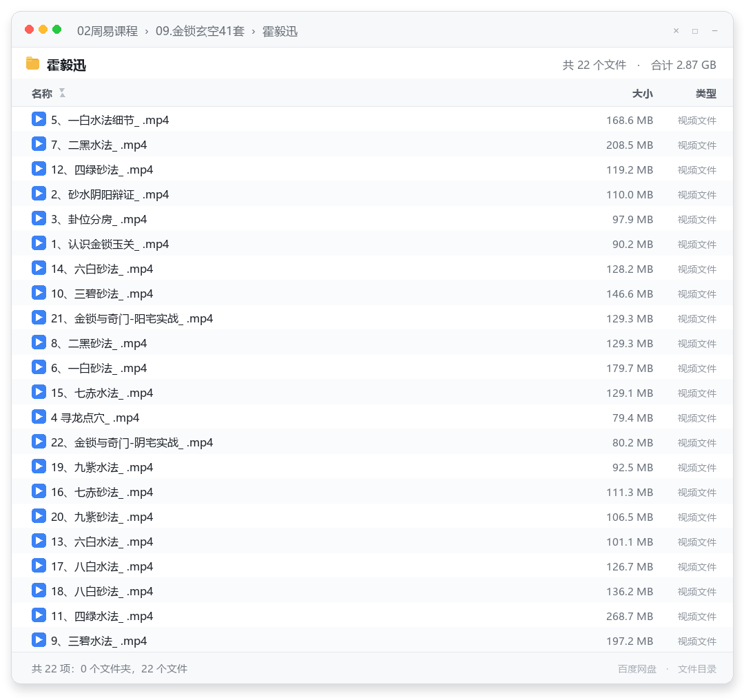744x700 pixels.
Task: Select file name 14、六白砂法_.mp4
Action: tap(102, 269)
